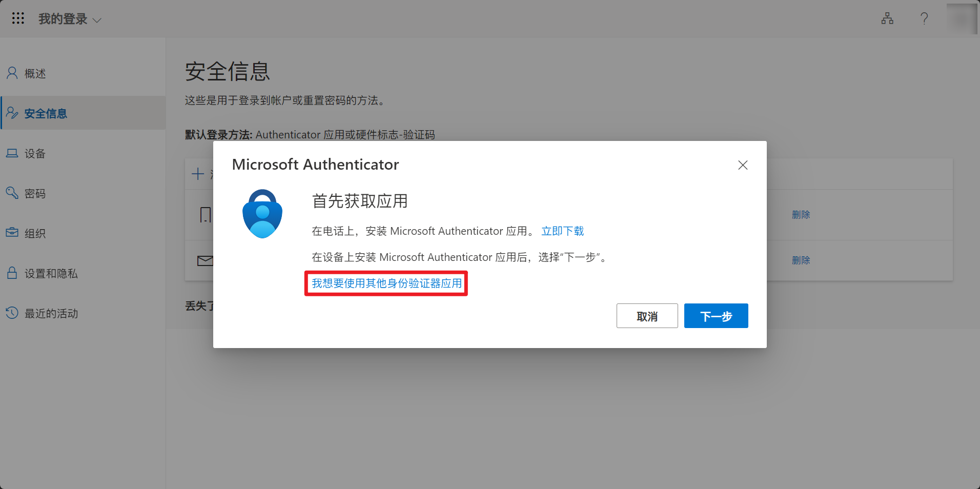
Task: Click 我想要使用其他身份验证器应用 link
Action: pyautogui.click(x=385, y=283)
